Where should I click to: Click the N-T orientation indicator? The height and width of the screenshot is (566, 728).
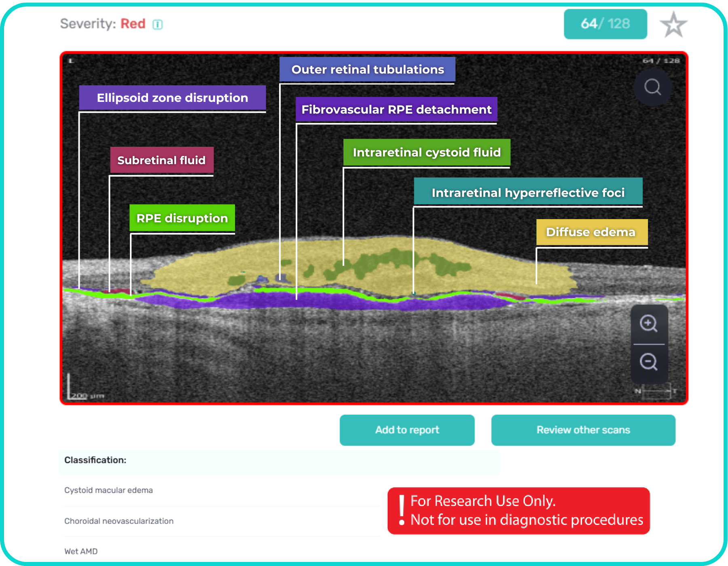[x=656, y=391]
